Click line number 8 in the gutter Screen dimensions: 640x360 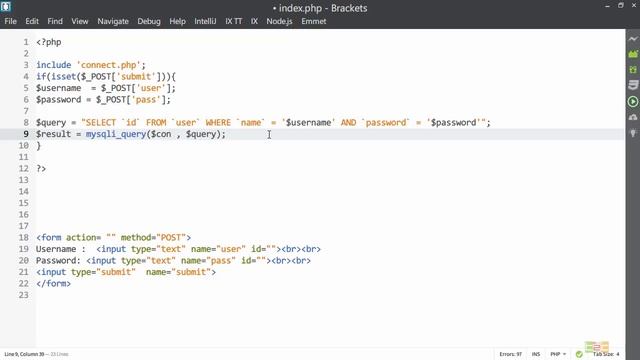(26, 122)
